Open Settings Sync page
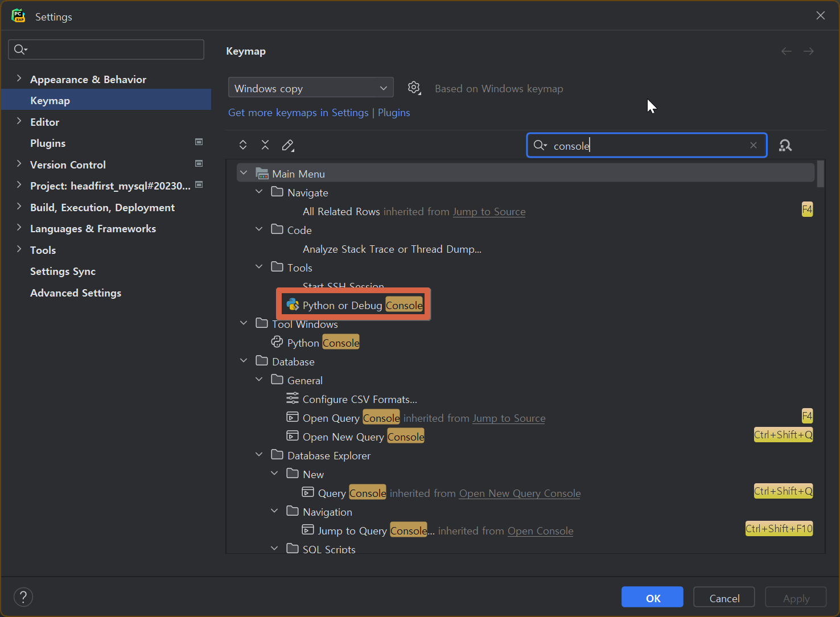 coord(63,271)
